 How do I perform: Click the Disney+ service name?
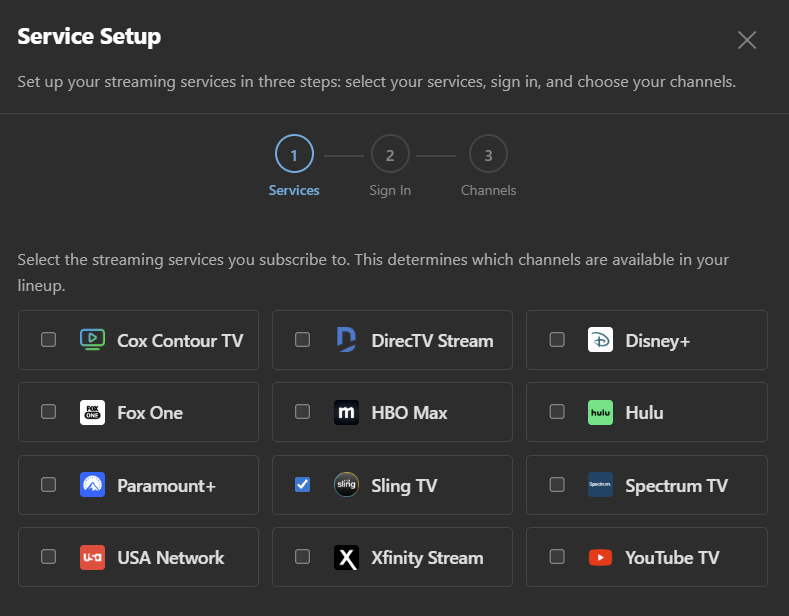(x=658, y=341)
